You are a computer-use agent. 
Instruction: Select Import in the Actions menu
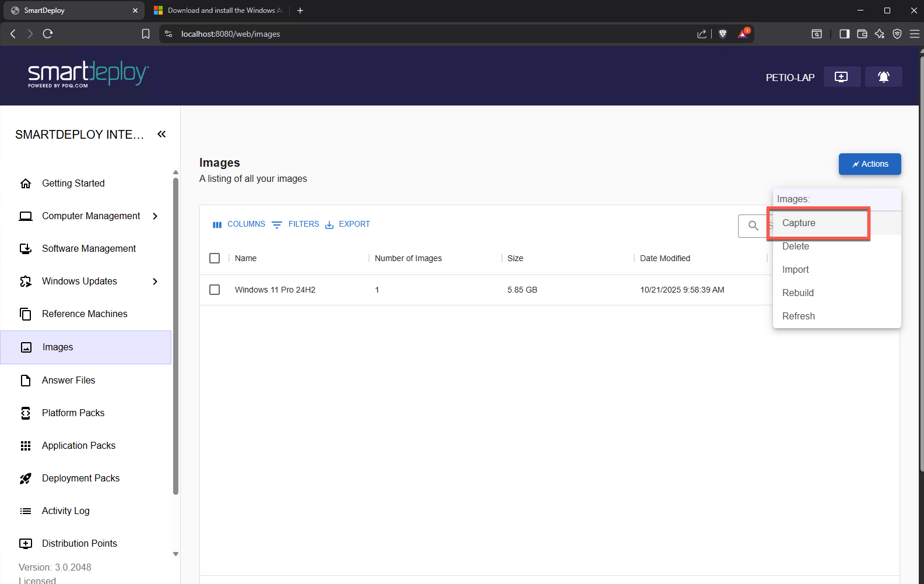point(795,270)
